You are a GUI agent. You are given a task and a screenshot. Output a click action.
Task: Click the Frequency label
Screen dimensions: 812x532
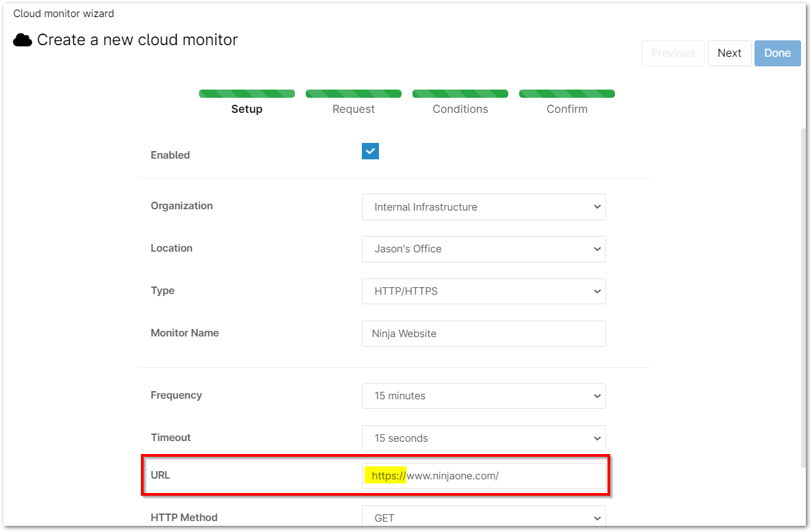coord(176,395)
